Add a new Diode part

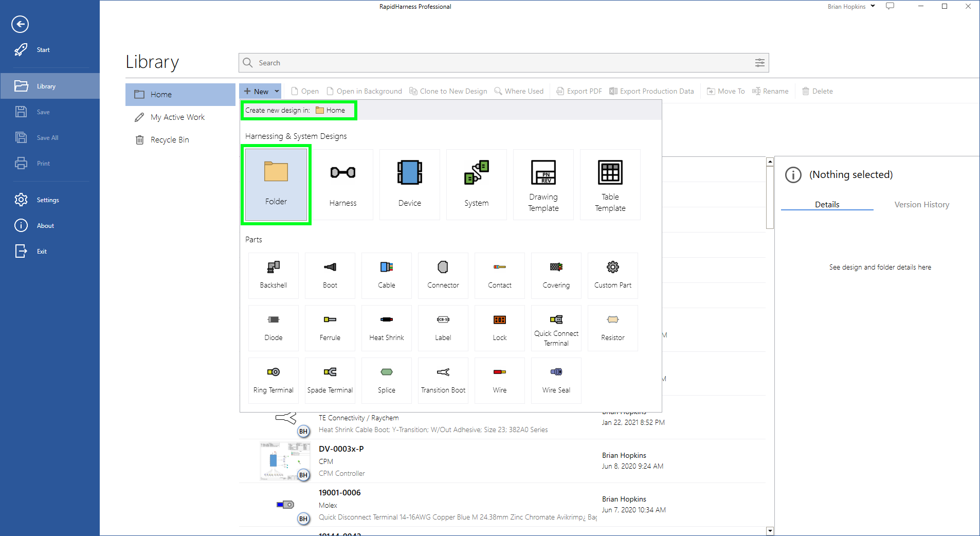(x=274, y=328)
